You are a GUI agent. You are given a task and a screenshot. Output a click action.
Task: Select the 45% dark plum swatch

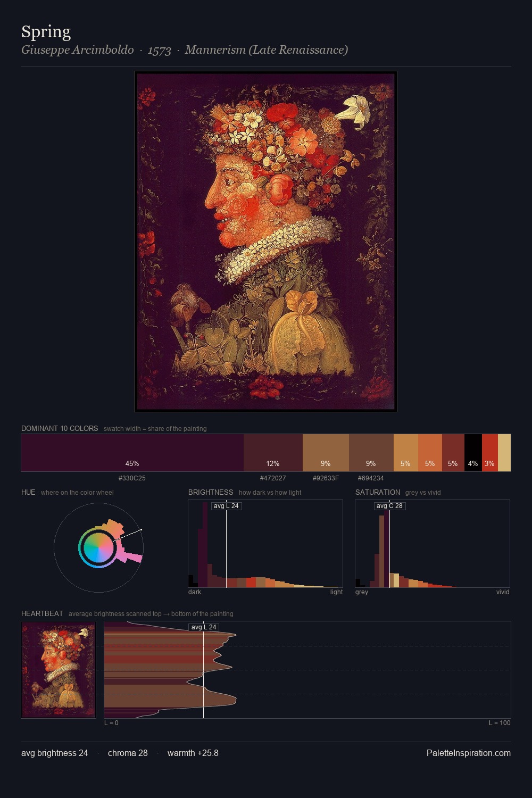pyautogui.click(x=132, y=453)
